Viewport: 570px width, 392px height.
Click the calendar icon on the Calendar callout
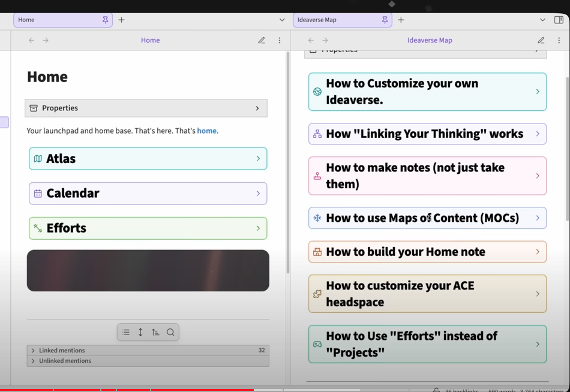(38, 193)
